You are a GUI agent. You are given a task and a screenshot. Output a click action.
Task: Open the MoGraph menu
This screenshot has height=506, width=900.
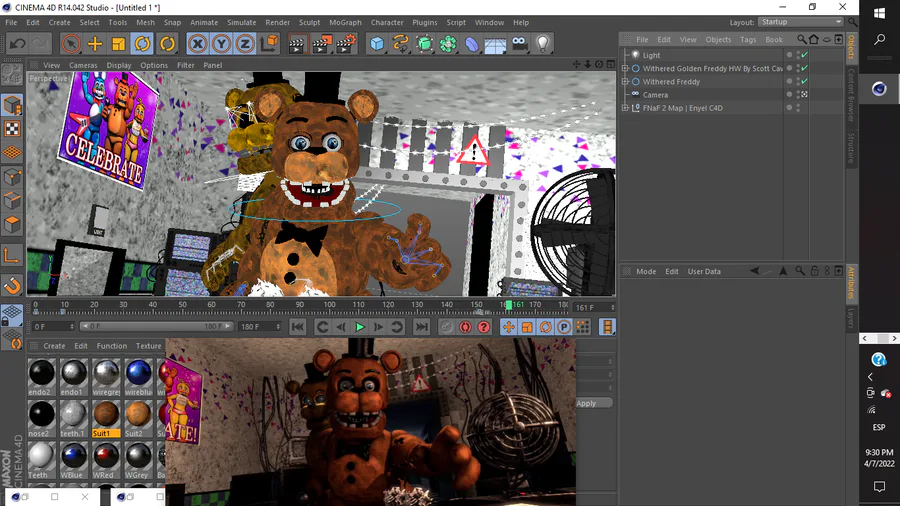345,22
